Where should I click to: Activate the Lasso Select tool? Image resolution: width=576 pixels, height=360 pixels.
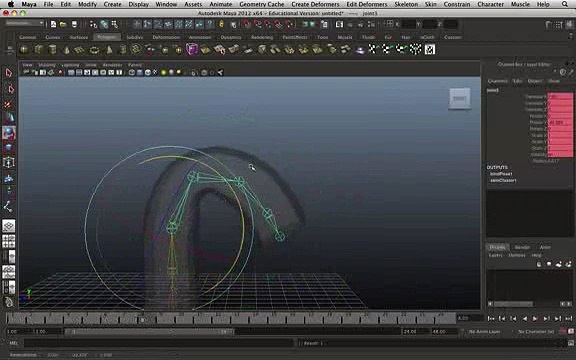pyautogui.click(x=10, y=89)
